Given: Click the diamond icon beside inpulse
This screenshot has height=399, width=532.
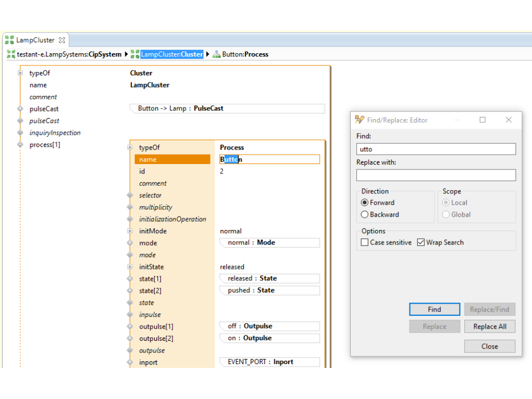Looking at the screenshot, I should tap(130, 315).
